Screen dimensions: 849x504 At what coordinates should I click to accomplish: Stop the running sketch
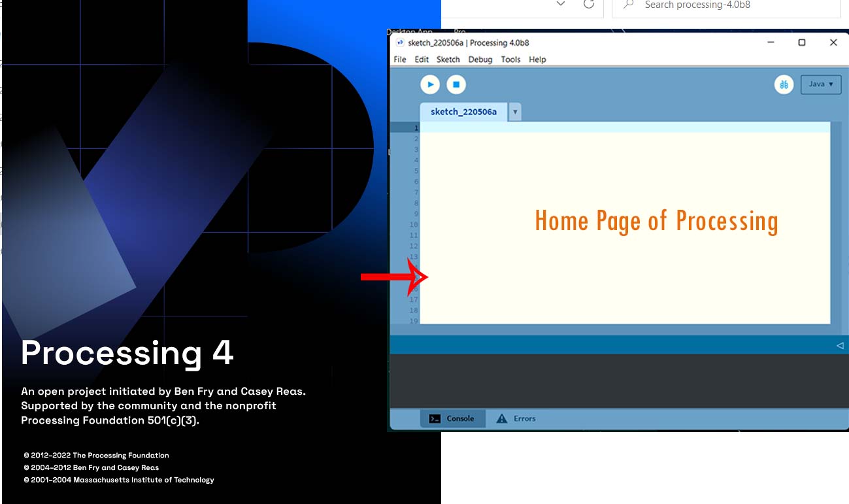(456, 84)
